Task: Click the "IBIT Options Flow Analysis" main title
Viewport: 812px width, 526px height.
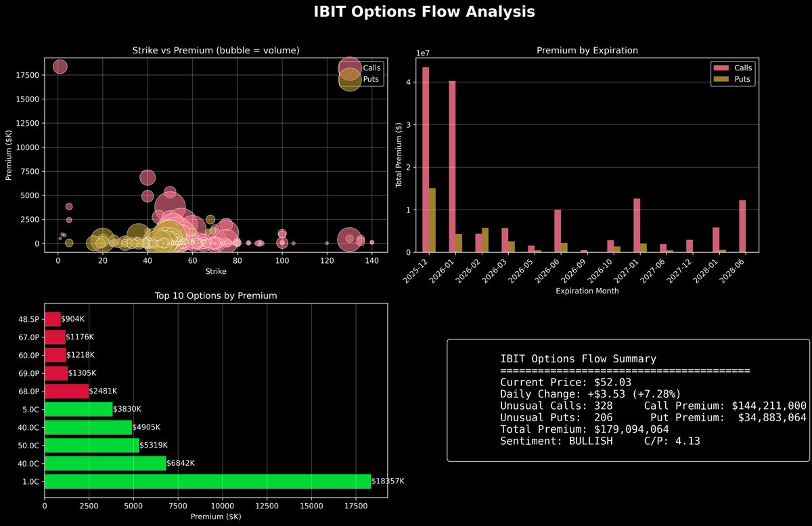Action: pos(424,12)
